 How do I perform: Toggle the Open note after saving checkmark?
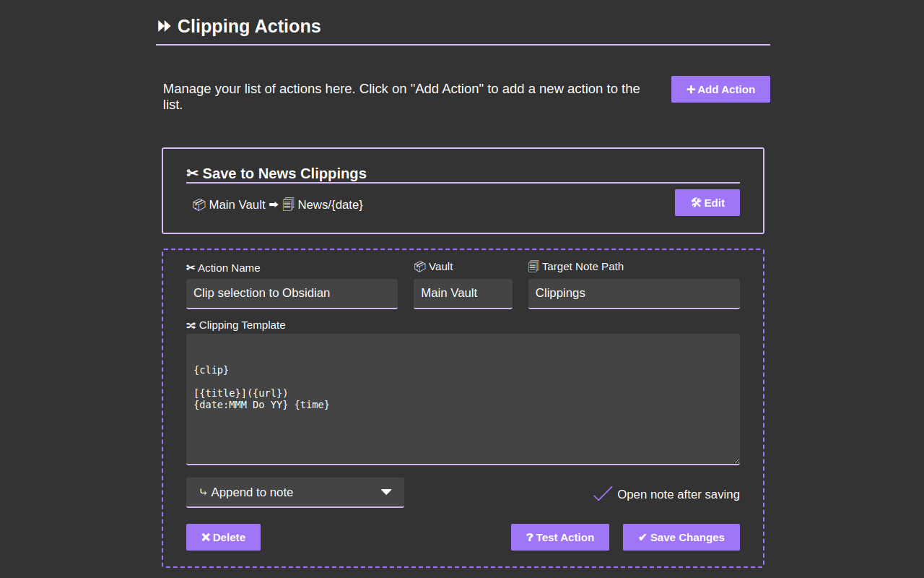click(603, 494)
